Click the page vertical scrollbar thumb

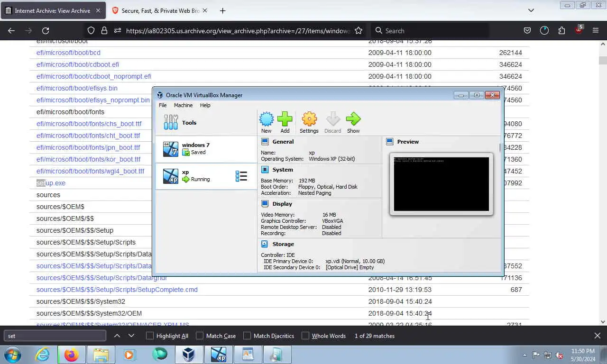(x=603, y=60)
